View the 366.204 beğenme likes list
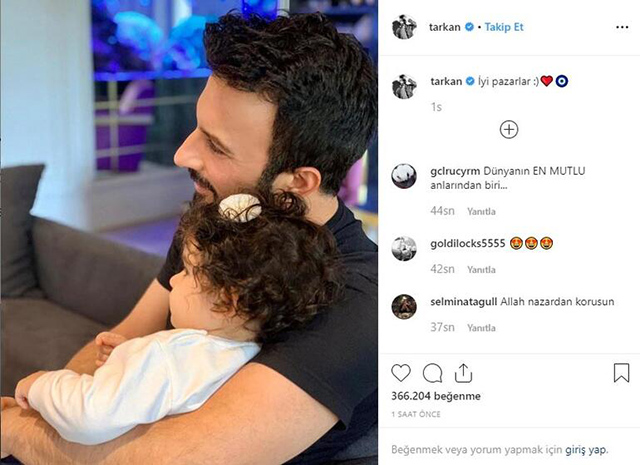The image size is (640, 465). click(436, 396)
